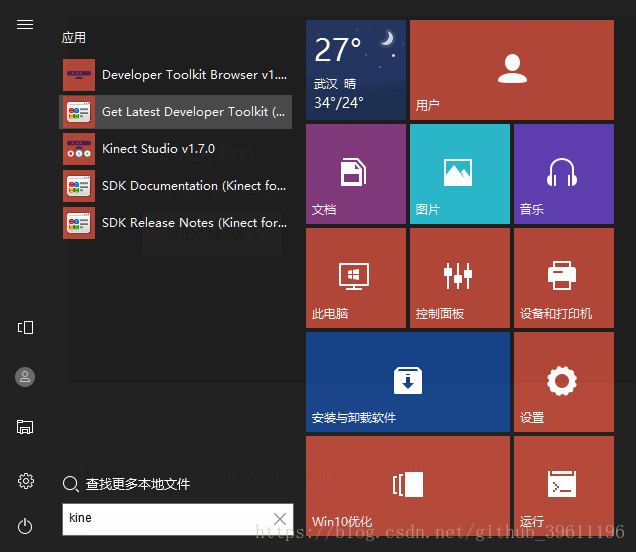Open the 音乐 music tile
Viewport: 636px width, 552px height.
tap(564, 174)
